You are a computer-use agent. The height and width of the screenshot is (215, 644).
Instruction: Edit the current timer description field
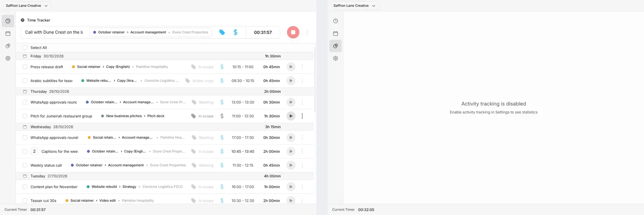[x=54, y=32]
